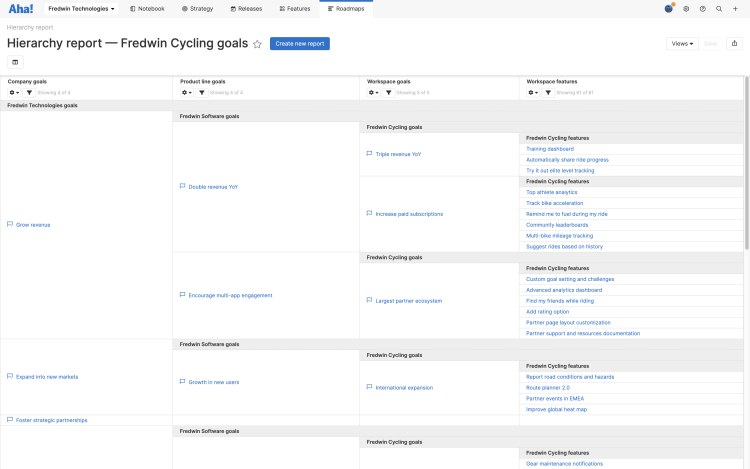The width and height of the screenshot is (750, 469).
Task: Open Suggest rides based on history
Action: pyautogui.click(x=564, y=247)
